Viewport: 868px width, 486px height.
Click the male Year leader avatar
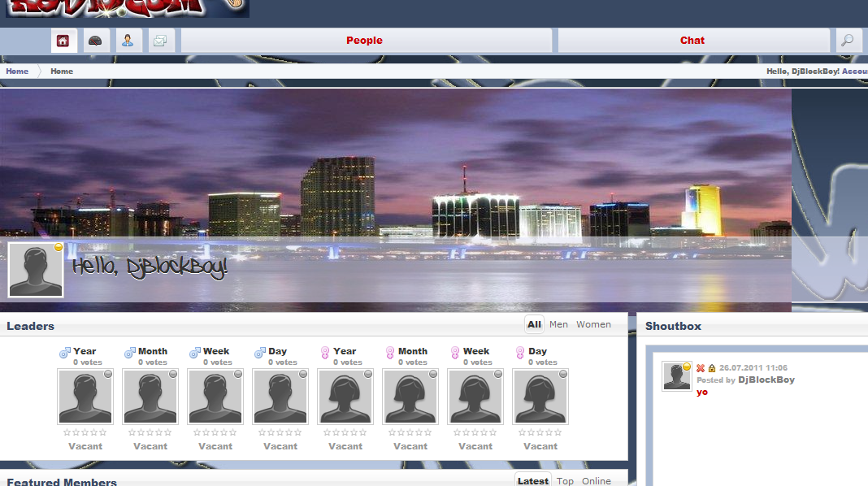[x=85, y=397]
